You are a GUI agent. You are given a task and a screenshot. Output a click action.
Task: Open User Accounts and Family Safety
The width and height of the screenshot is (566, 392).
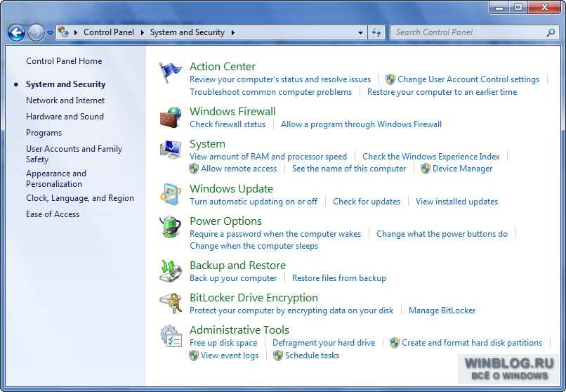point(74,154)
